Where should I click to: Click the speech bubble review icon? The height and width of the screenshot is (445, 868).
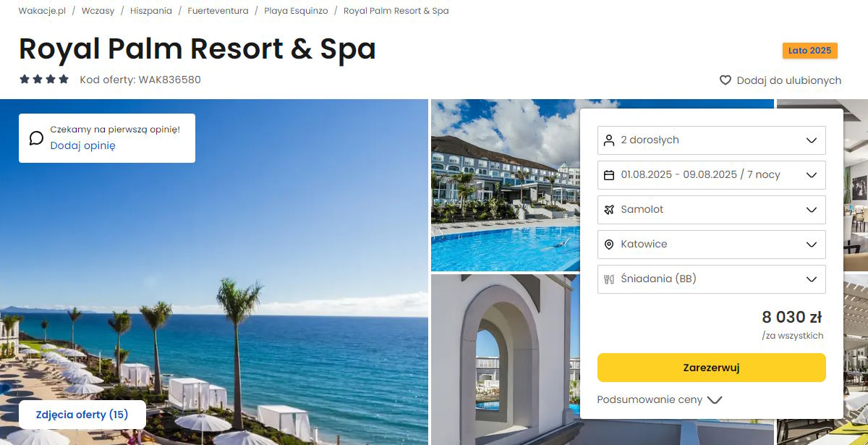coord(36,137)
